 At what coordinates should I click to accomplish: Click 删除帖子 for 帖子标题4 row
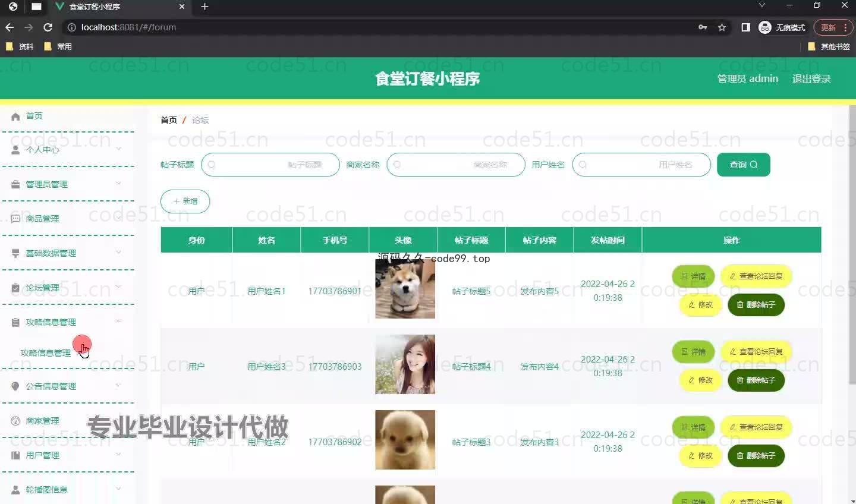point(756,380)
